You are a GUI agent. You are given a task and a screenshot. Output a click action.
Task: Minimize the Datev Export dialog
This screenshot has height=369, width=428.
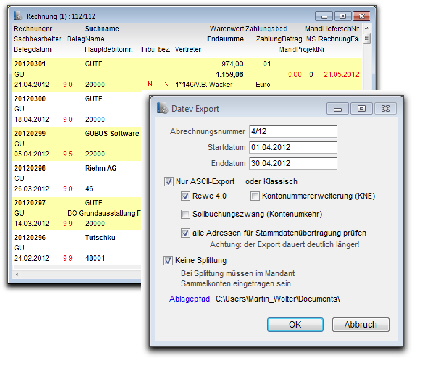[337, 109]
